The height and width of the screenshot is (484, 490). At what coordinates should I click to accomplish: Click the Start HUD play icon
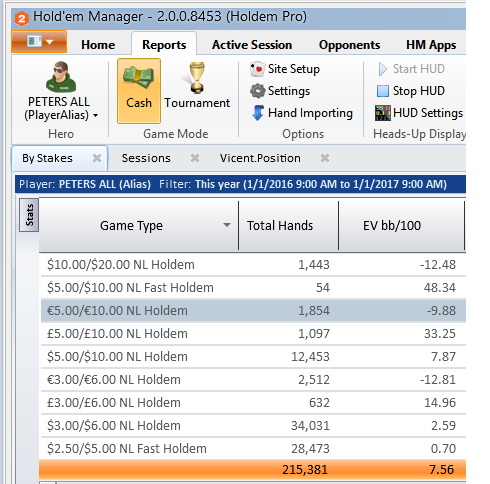point(383,69)
